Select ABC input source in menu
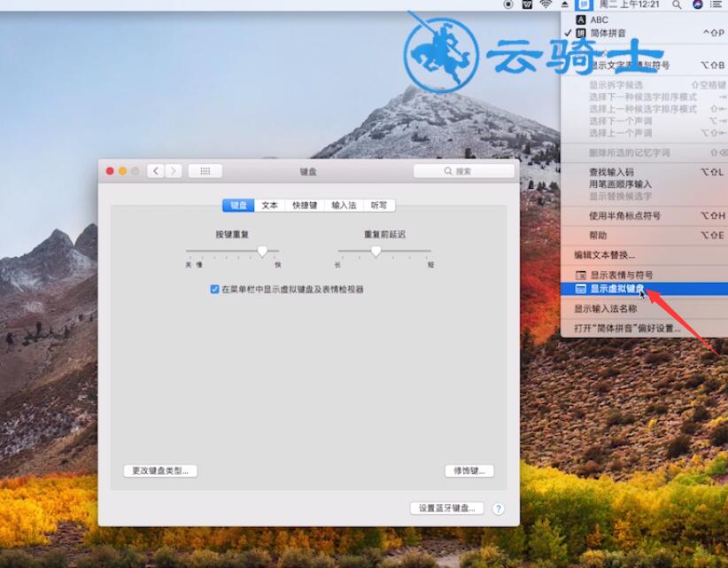 click(x=645, y=20)
